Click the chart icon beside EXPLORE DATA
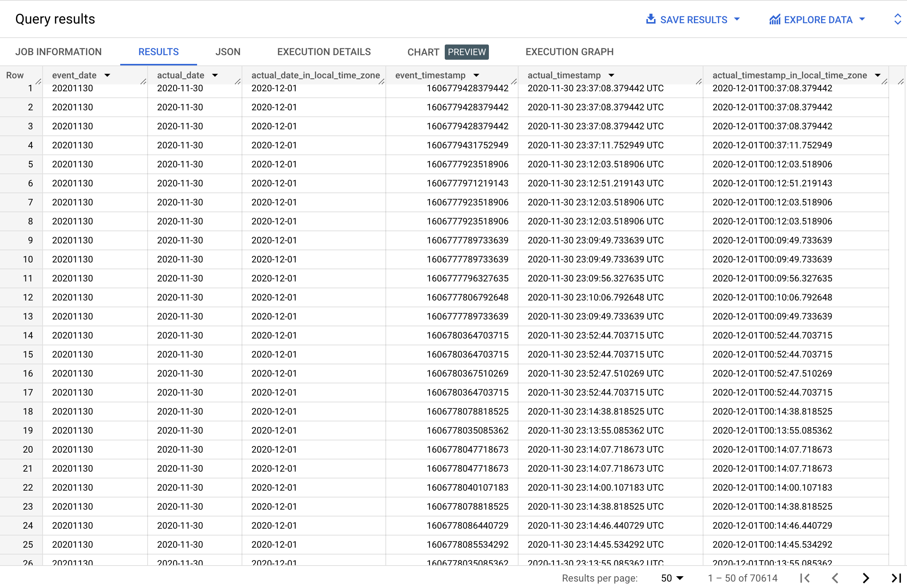Image resolution: width=907 pixels, height=588 pixels. (x=774, y=19)
